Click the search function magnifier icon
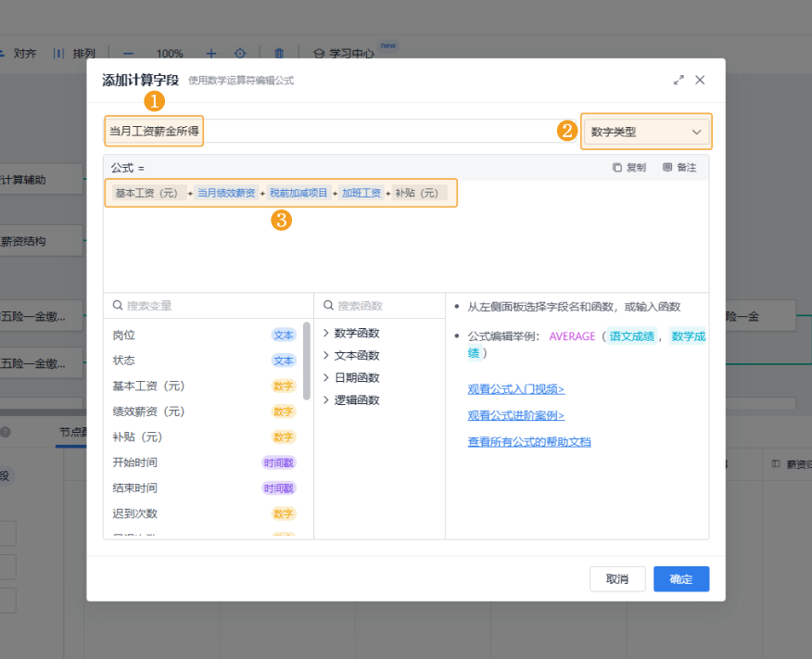The width and height of the screenshot is (812, 659). click(x=328, y=306)
